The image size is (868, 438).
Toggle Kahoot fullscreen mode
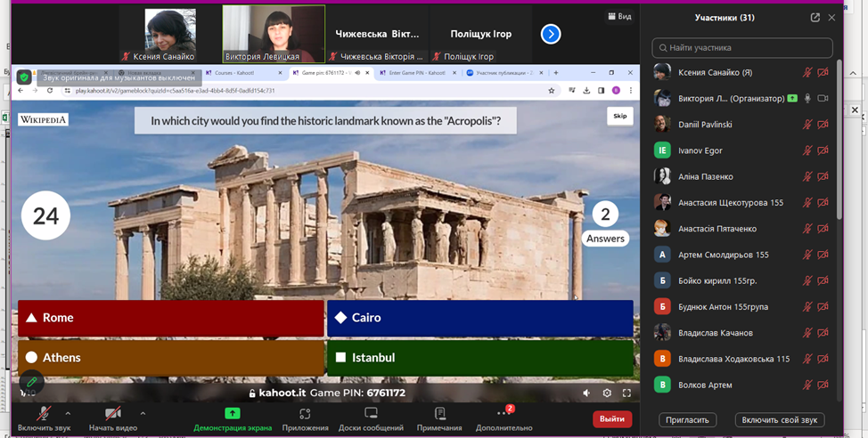pos(627,393)
